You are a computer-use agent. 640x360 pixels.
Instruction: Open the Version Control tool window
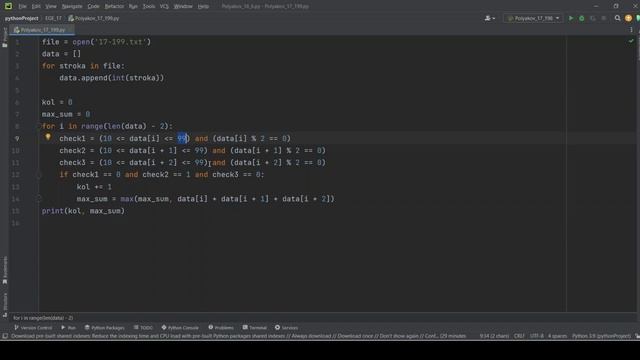click(x=33, y=327)
